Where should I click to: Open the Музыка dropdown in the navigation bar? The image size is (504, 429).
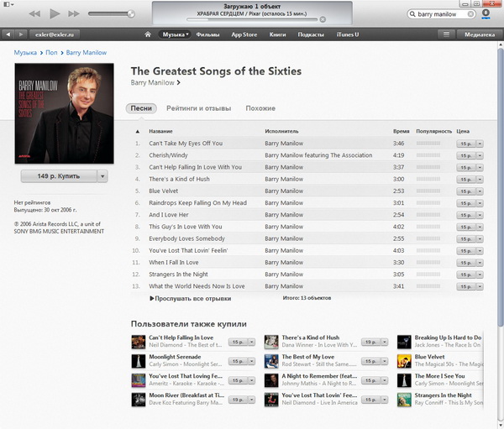coord(175,34)
